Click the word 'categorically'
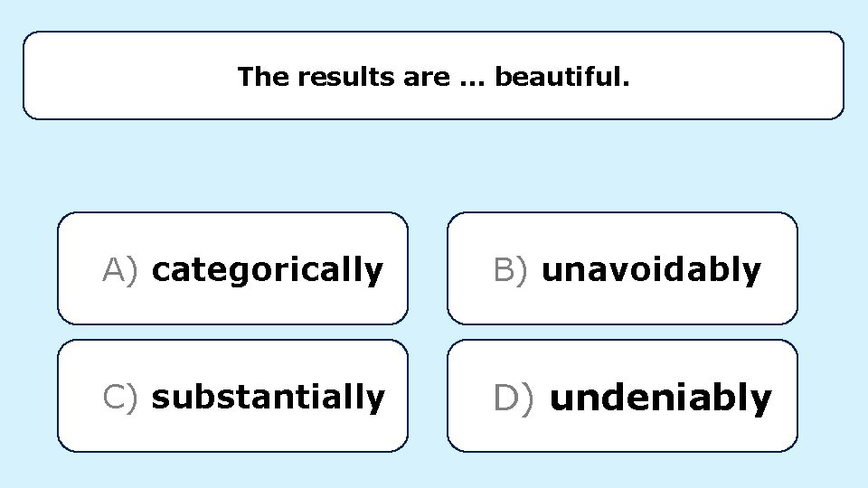 [x=268, y=270]
